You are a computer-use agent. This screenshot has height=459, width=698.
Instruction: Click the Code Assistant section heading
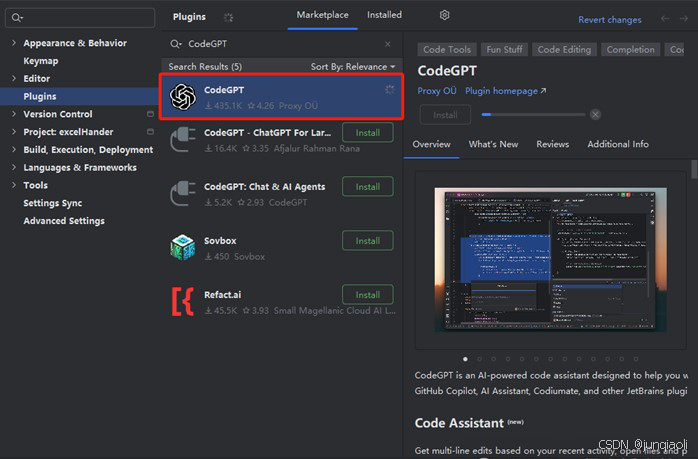click(459, 423)
